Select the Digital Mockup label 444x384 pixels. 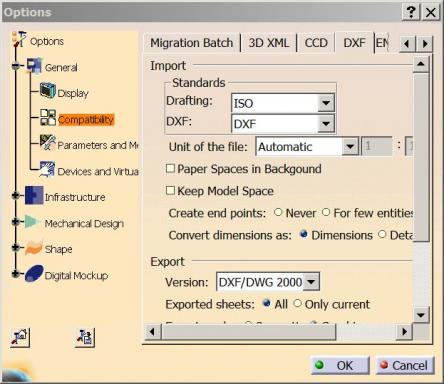tap(76, 276)
